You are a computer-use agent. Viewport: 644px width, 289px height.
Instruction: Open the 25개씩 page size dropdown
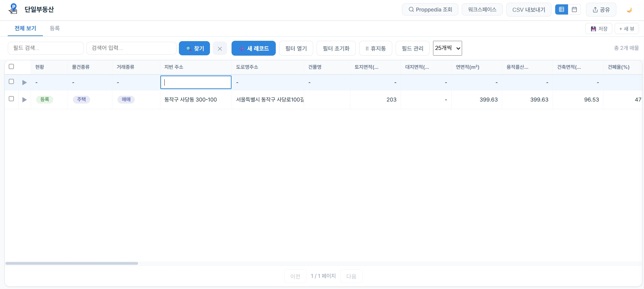point(447,48)
